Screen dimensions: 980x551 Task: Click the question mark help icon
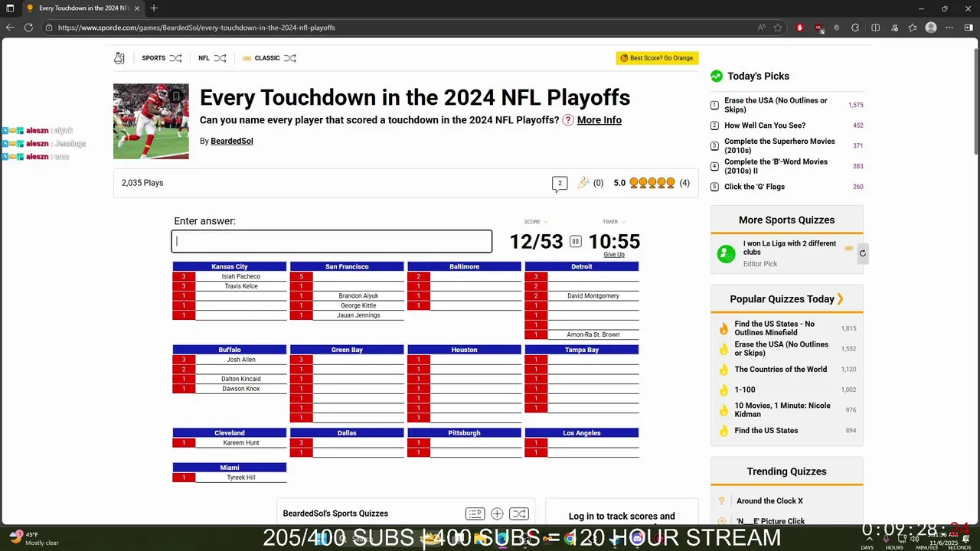coord(568,120)
